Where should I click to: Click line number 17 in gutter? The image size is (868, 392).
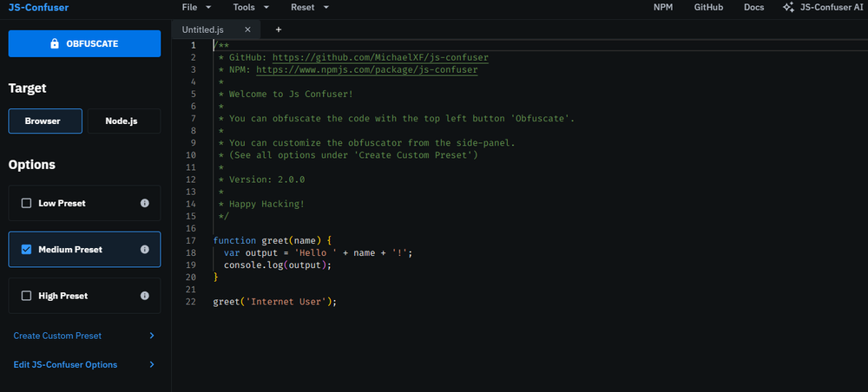pyautogui.click(x=191, y=240)
